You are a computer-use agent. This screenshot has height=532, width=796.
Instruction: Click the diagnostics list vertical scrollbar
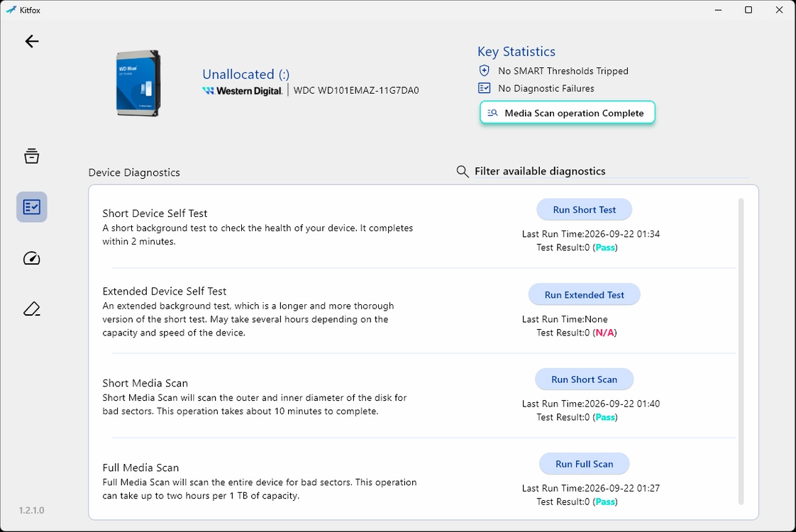coord(741,351)
